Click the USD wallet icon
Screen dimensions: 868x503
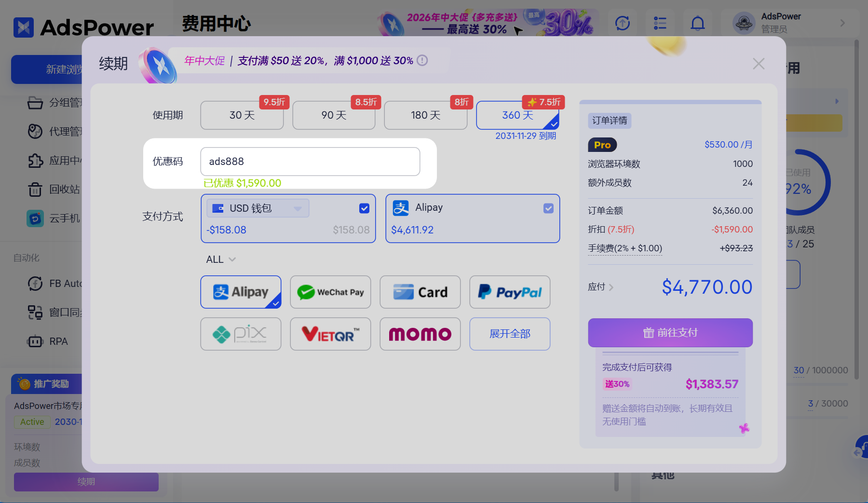(218, 208)
